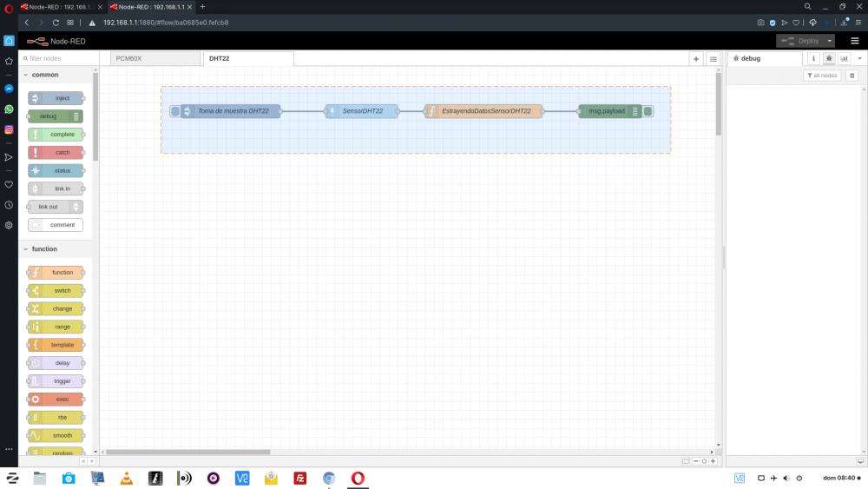Select the link in node
The width and height of the screenshot is (868, 489).
[56, 188]
